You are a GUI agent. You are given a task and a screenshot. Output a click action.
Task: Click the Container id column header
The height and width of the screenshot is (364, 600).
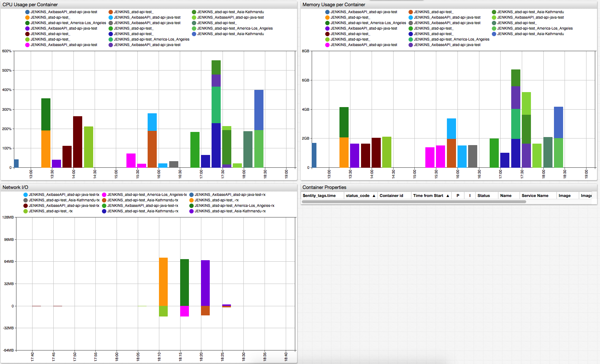pyautogui.click(x=394, y=196)
